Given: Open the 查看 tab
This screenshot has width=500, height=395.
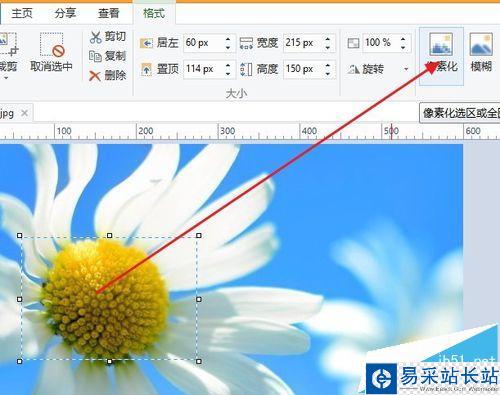Looking at the screenshot, I should pos(108,13).
